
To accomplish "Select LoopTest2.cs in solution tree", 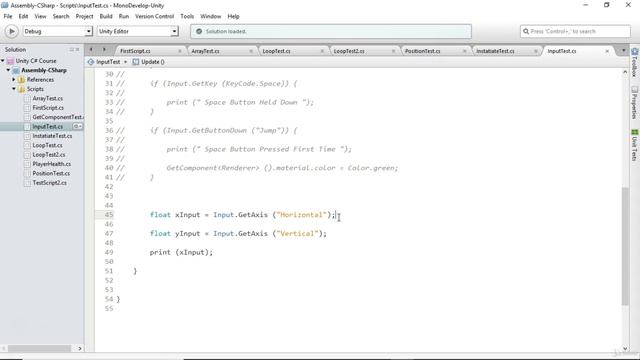I will pos(49,155).
